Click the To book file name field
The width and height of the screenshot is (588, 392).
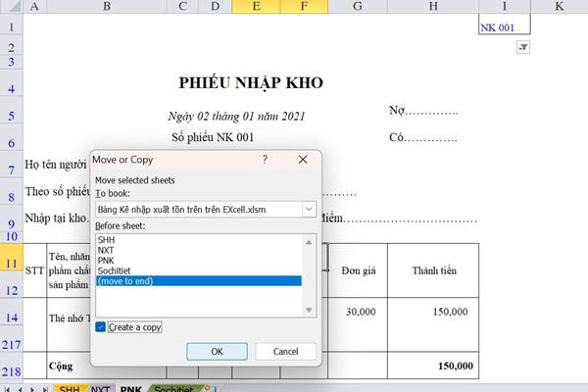pyautogui.click(x=199, y=209)
